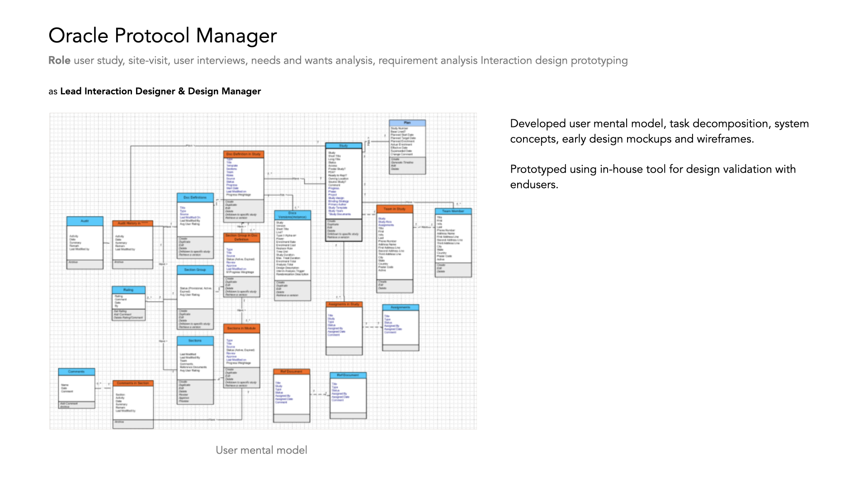Select the Study entity header
This screenshot has width=868, height=488.
pyautogui.click(x=344, y=146)
